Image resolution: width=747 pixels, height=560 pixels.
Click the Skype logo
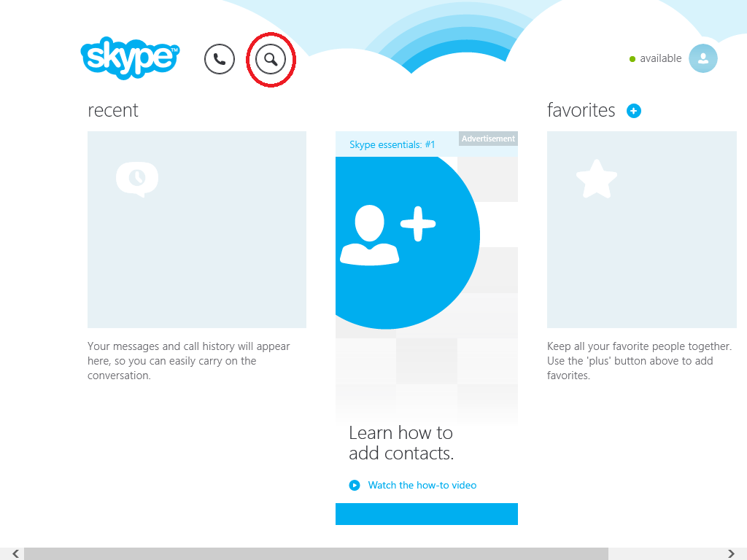(130, 58)
